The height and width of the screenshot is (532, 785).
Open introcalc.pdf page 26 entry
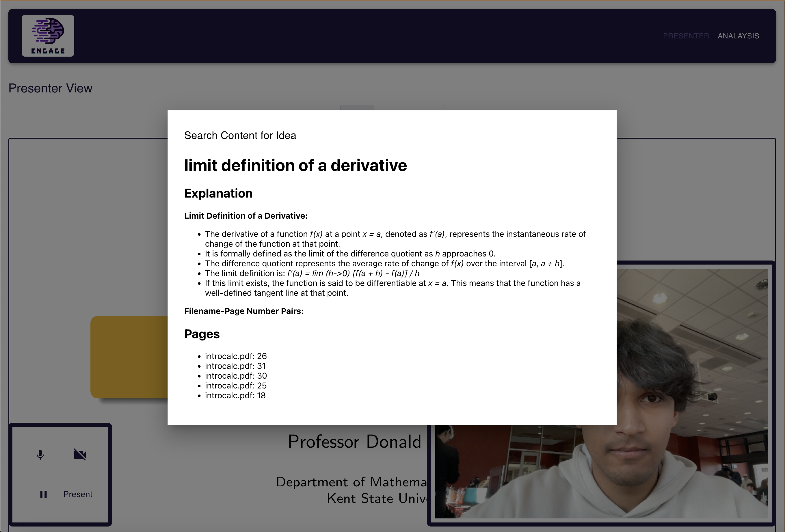click(x=235, y=356)
